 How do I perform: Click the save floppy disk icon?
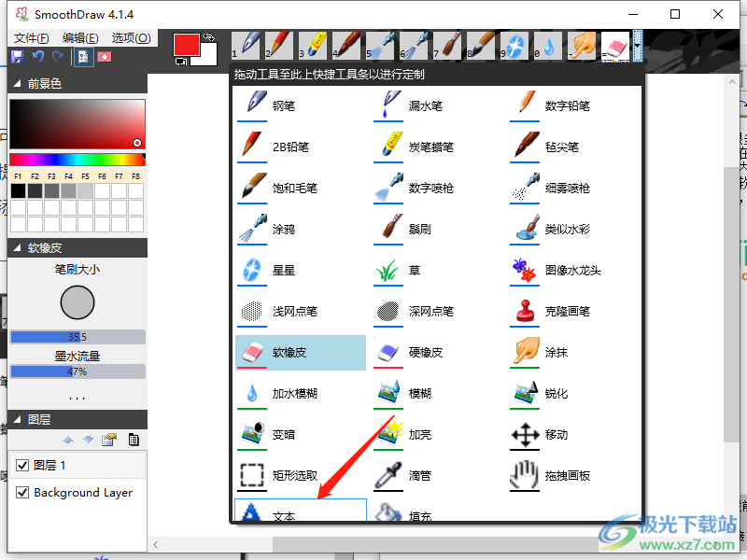point(18,57)
